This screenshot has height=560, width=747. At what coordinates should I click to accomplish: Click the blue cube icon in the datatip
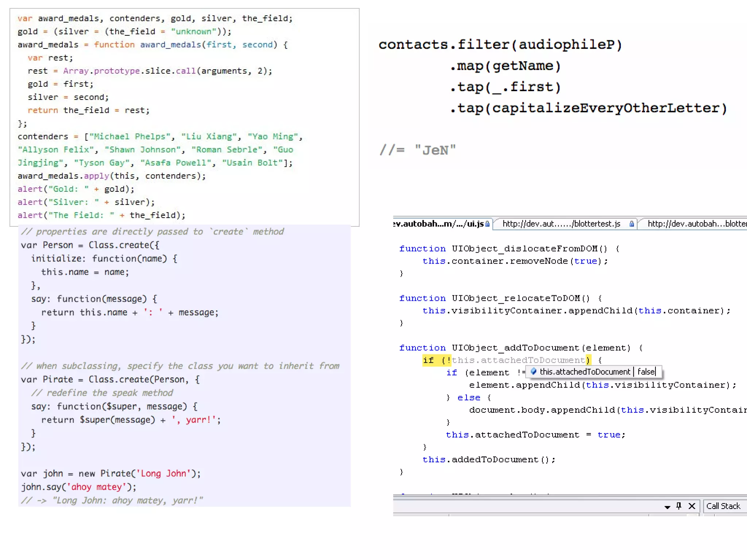(534, 372)
